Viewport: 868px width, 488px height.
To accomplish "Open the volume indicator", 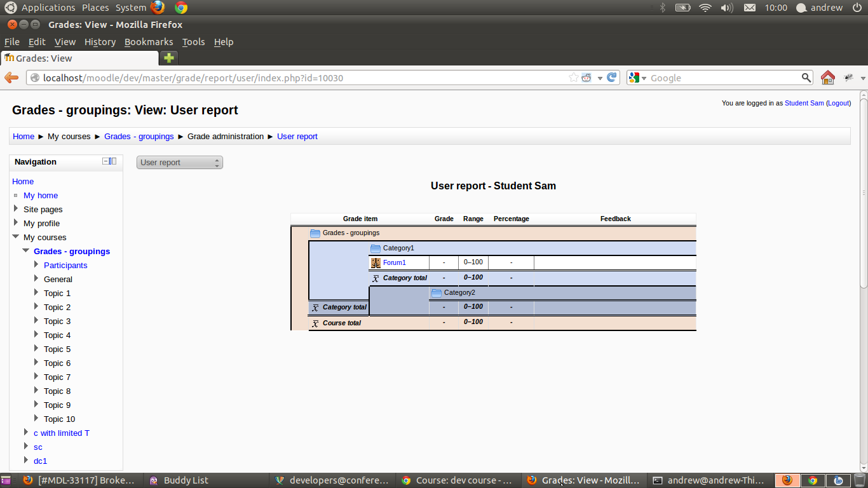I will click(x=727, y=8).
